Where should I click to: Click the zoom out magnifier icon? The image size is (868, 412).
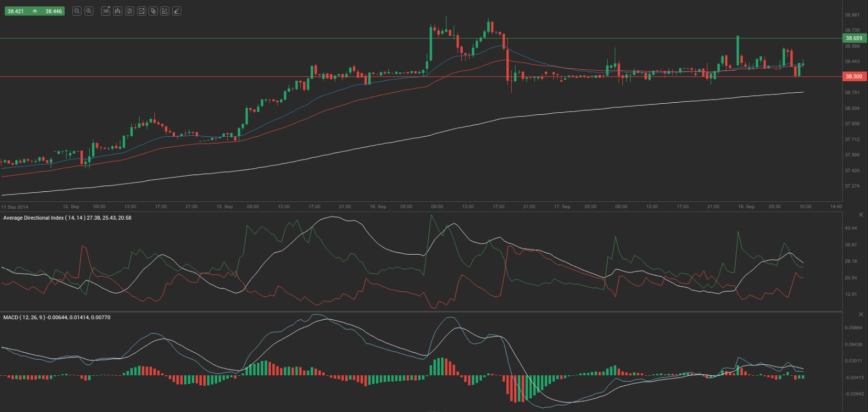(x=77, y=11)
